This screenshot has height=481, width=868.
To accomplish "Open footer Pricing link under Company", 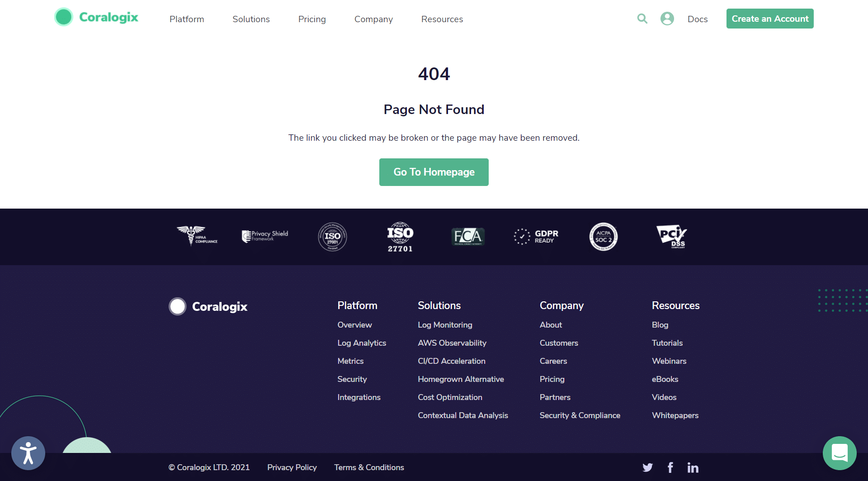I will coord(552,379).
